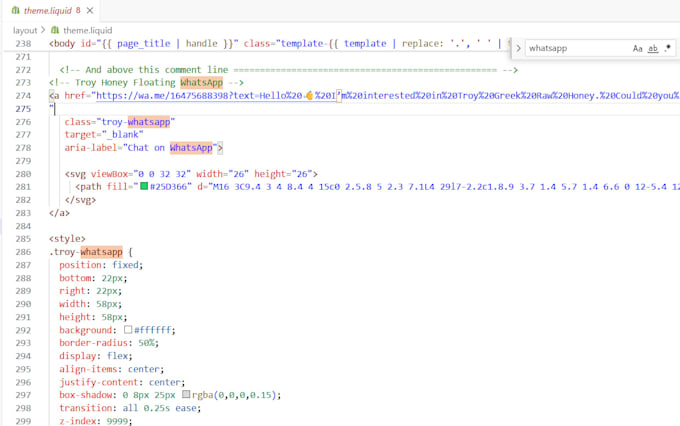Click line number 274 in gutter

[23, 96]
